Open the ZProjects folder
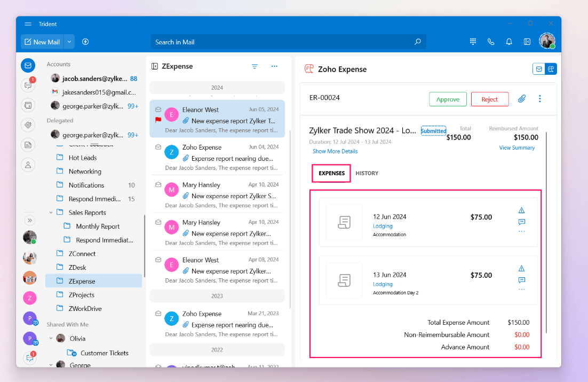588x382 pixels. pos(94,295)
